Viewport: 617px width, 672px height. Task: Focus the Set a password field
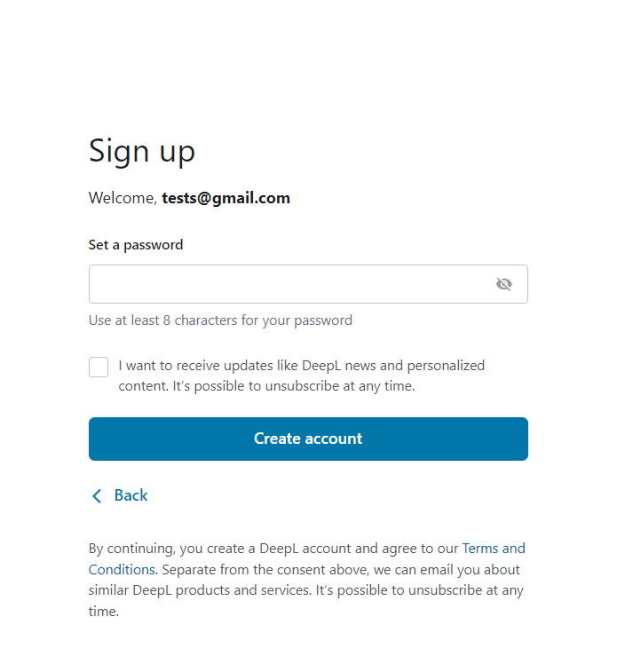pos(289,284)
